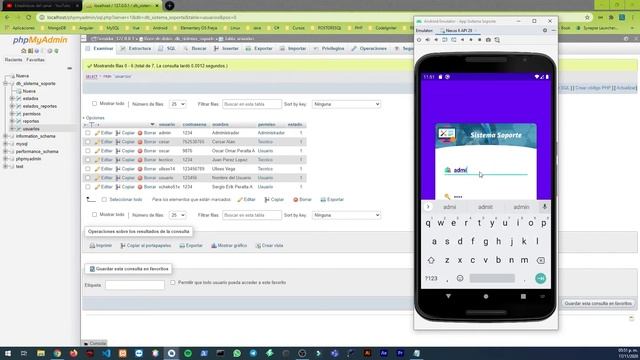Open emulator settings gear icon
640x360 pixels.
(544, 31)
